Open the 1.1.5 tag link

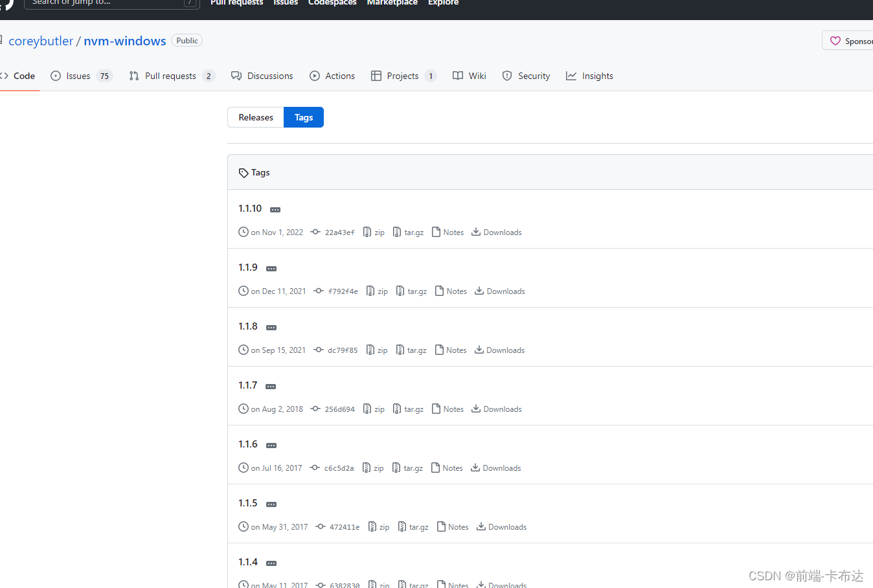coord(248,503)
